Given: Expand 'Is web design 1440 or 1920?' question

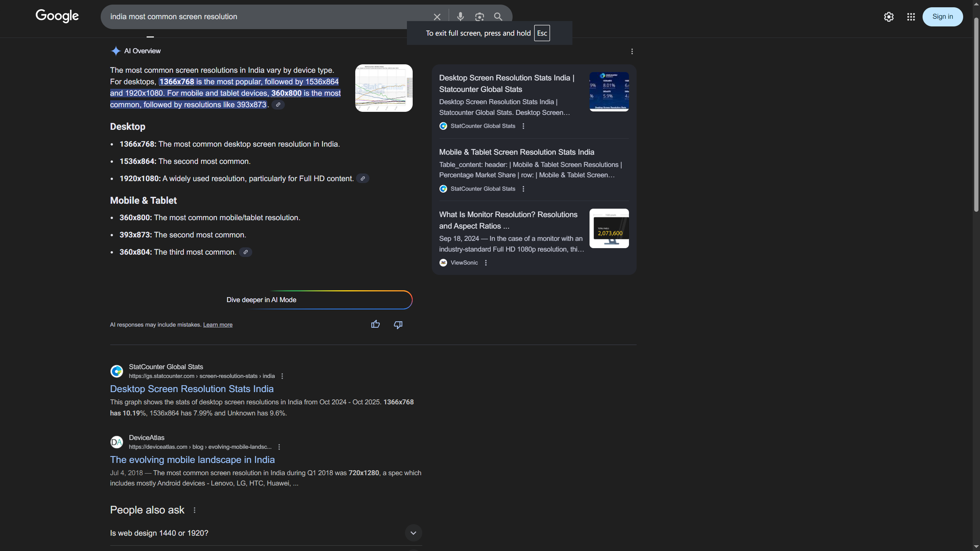Looking at the screenshot, I should point(413,533).
